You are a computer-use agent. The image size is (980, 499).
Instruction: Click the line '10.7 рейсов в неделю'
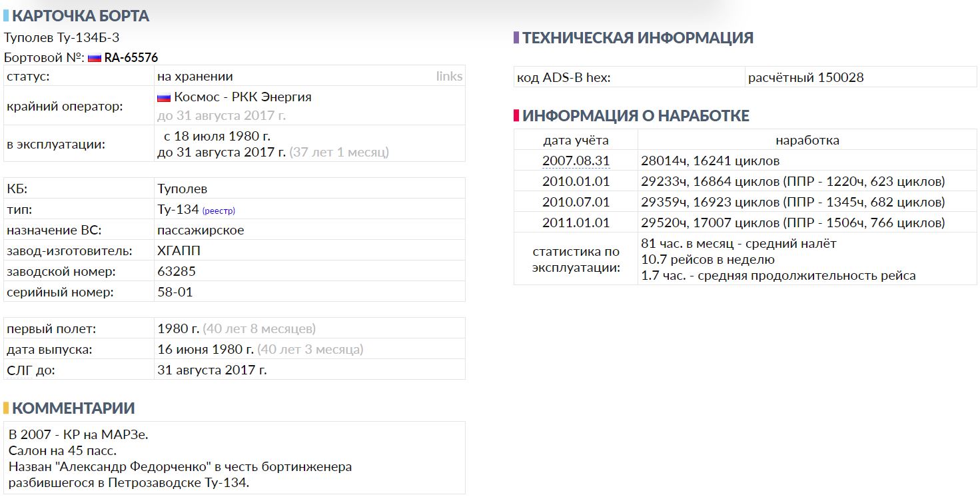pyautogui.click(x=708, y=260)
